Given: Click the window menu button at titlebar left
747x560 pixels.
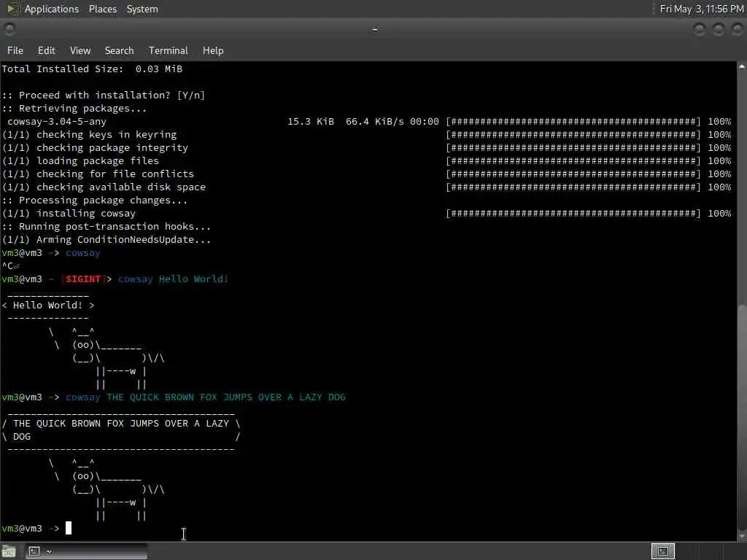Looking at the screenshot, I should [x=9, y=29].
